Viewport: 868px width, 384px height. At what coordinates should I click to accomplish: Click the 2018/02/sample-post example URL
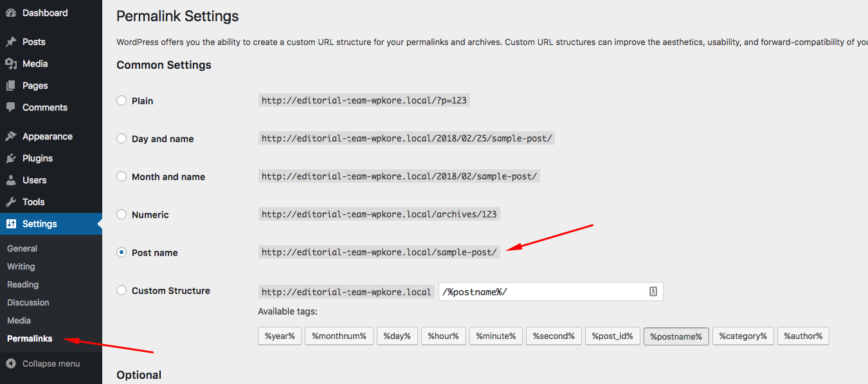pyautogui.click(x=399, y=176)
